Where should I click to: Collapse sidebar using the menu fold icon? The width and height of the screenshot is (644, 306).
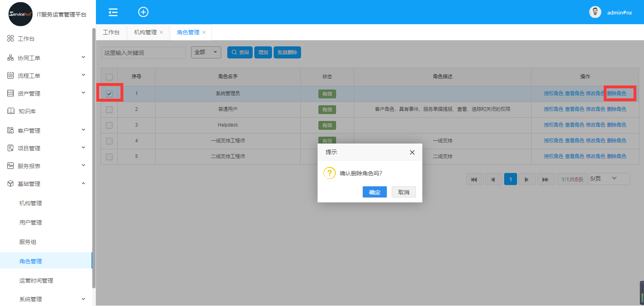[113, 12]
